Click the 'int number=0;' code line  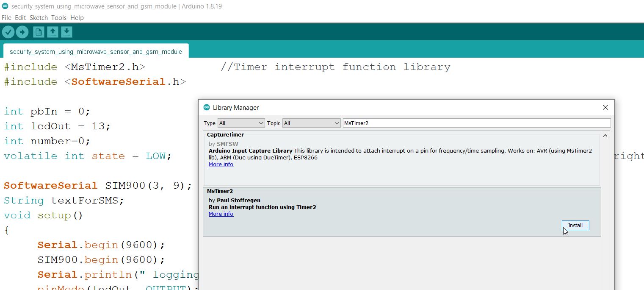coord(47,141)
